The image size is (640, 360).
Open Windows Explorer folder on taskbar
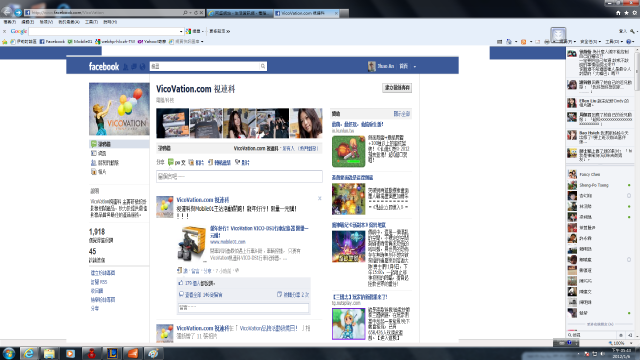pos(49,353)
